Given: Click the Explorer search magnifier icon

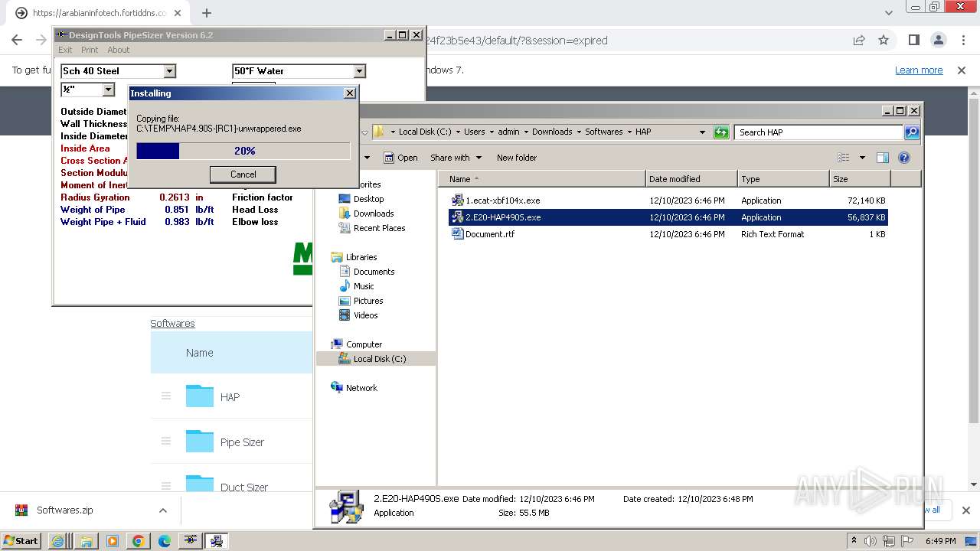Looking at the screenshot, I should 911,132.
